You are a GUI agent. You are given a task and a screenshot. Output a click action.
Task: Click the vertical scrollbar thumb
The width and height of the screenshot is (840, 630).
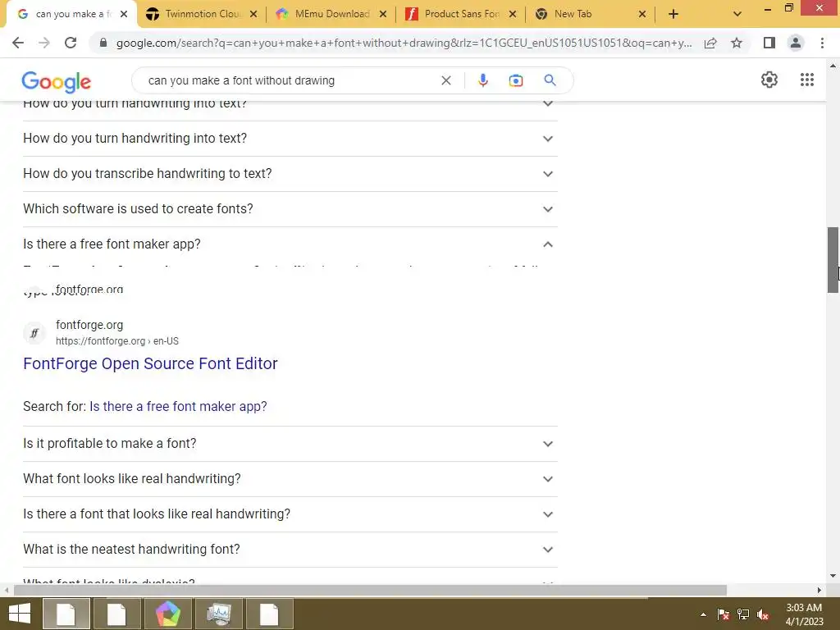pyautogui.click(x=833, y=260)
